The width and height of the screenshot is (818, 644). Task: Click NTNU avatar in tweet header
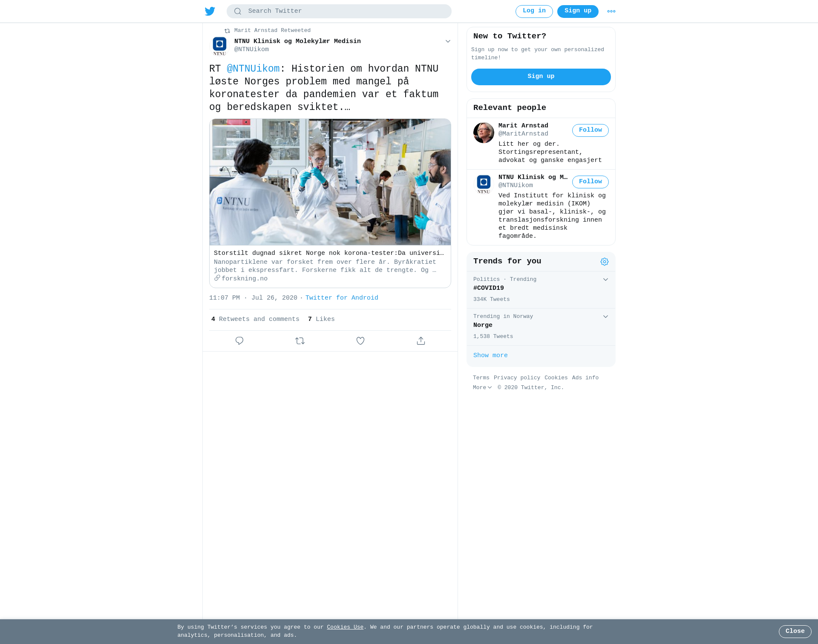pos(220,46)
